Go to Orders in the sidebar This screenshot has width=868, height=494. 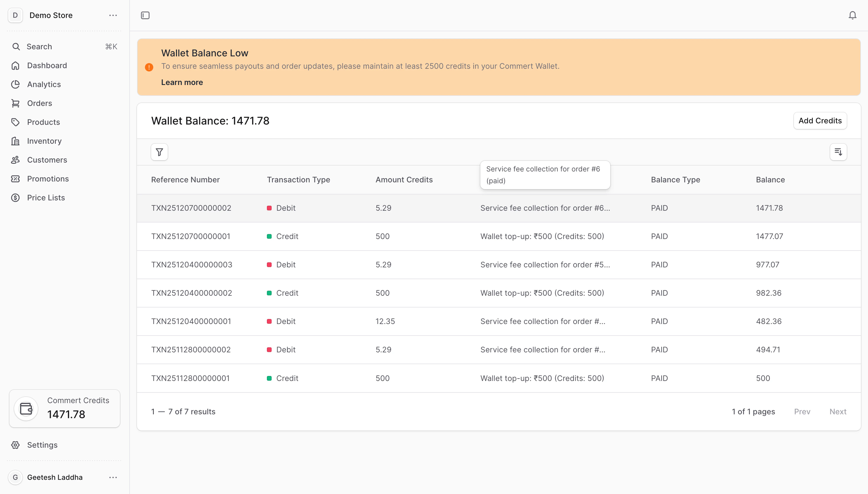pos(39,103)
